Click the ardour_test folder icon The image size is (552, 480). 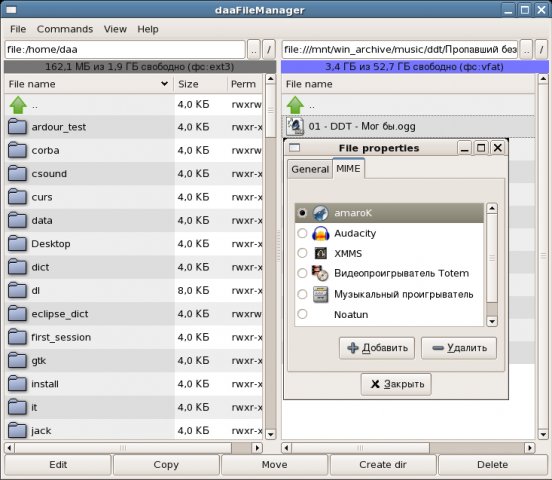click(18, 127)
